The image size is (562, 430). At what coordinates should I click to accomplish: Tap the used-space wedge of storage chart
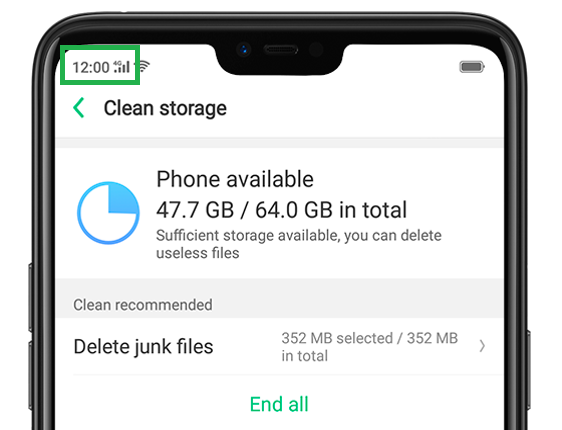coord(123,198)
